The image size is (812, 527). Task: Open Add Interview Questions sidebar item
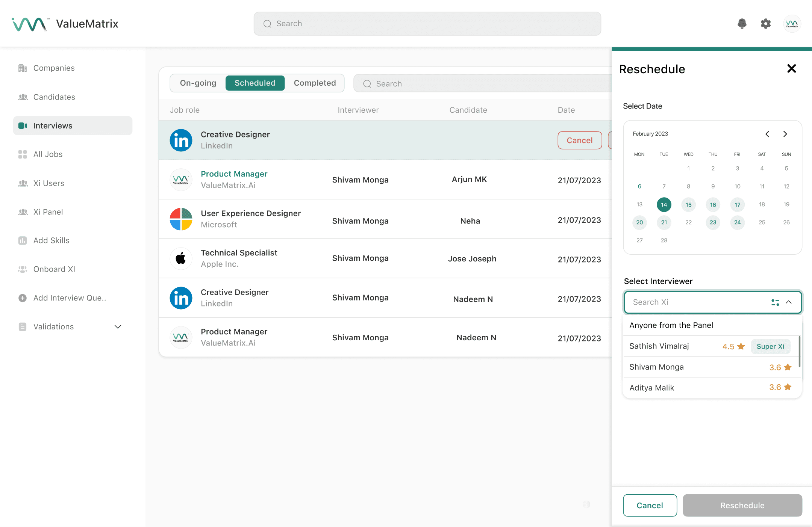(x=70, y=298)
